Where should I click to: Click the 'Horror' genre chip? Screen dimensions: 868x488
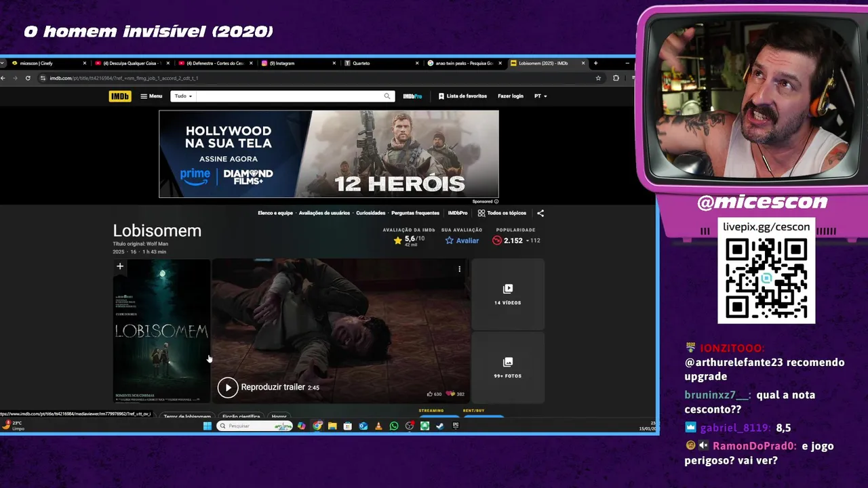coord(279,416)
